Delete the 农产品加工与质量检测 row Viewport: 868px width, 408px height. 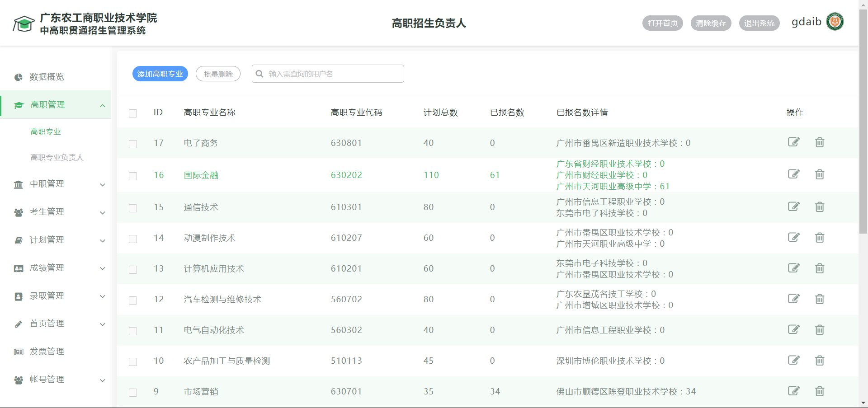tap(820, 361)
